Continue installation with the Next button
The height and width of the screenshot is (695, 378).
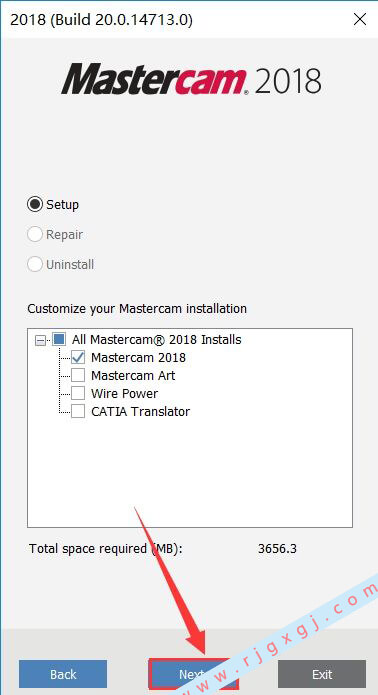coord(193,674)
